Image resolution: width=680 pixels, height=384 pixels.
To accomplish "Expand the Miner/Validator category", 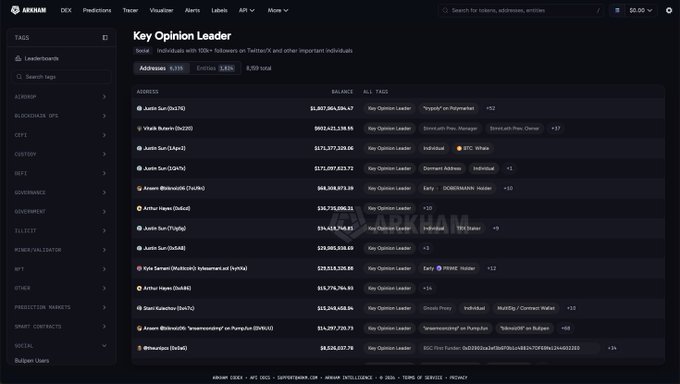I will tap(61, 250).
